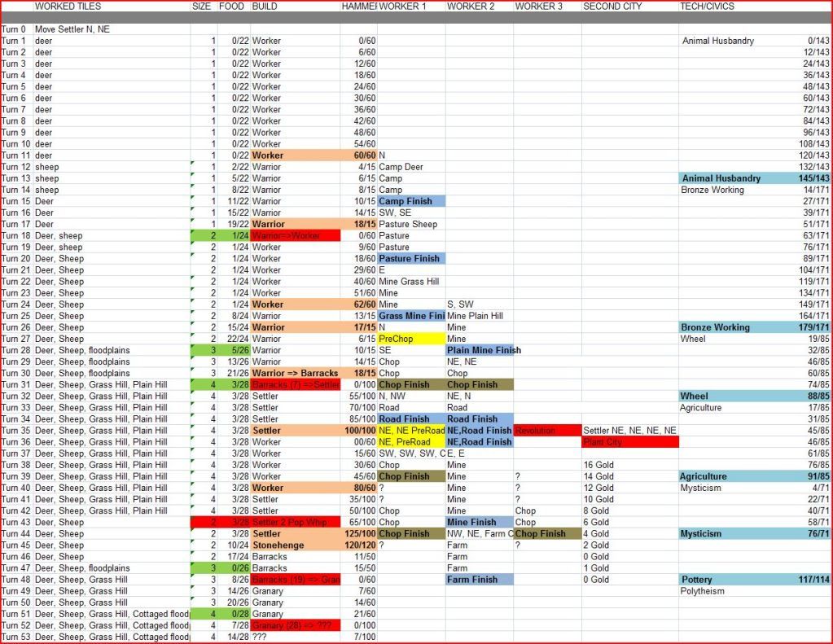Select the '16 Gold' cell
833x644 pixels.
pos(598,465)
